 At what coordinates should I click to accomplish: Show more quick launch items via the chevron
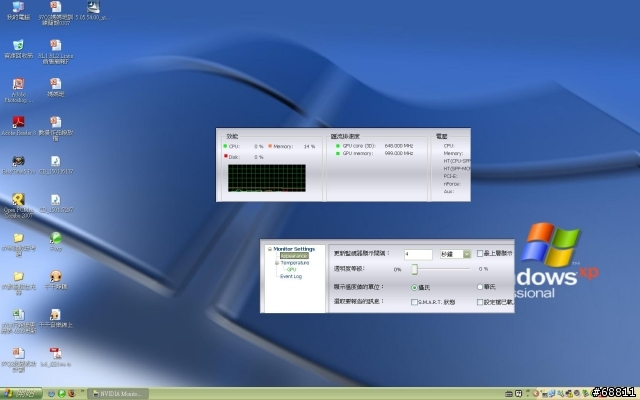[82, 392]
